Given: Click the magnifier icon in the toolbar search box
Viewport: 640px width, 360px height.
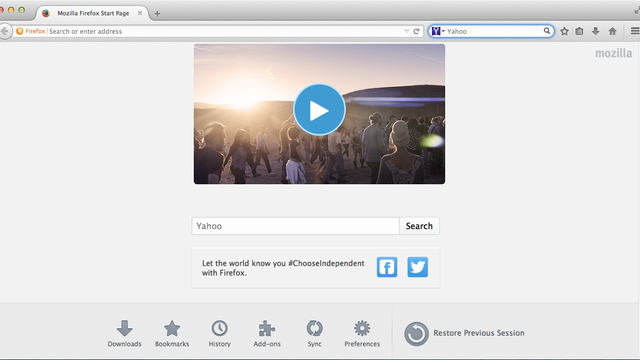Looking at the screenshot, I should 547,31.
